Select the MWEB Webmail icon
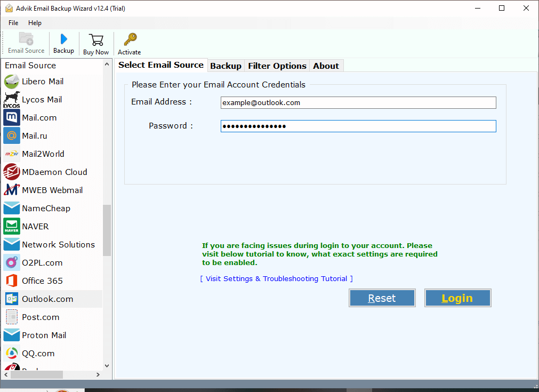The image size is (539, 392). point(12,190)
